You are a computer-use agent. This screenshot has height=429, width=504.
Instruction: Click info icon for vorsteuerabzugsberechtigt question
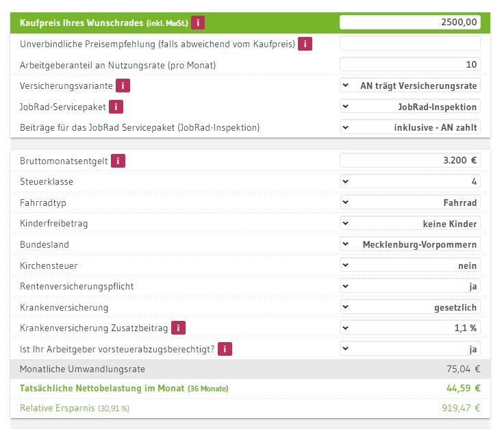point(225,349)
